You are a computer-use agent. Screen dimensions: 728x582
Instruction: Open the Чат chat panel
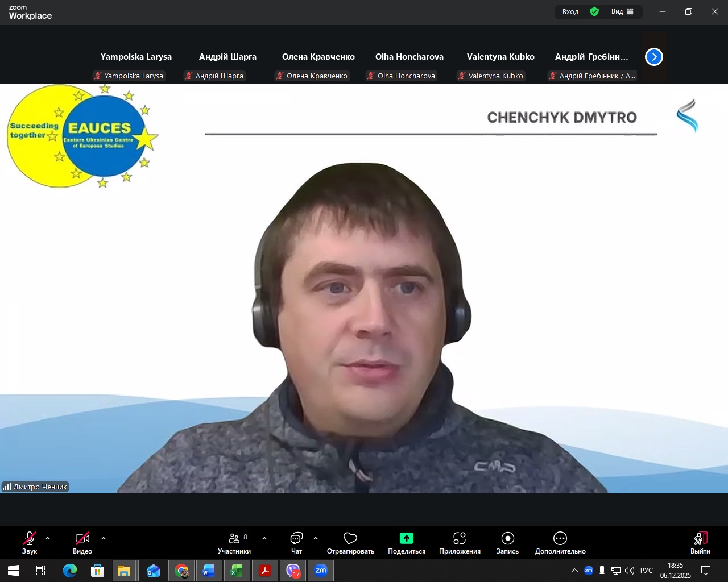[296, 542]
